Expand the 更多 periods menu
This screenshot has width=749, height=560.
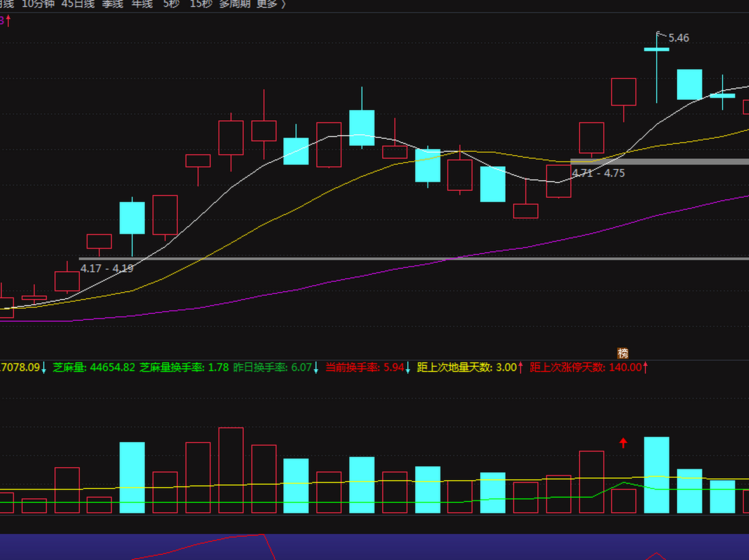(x=271, y=4)
